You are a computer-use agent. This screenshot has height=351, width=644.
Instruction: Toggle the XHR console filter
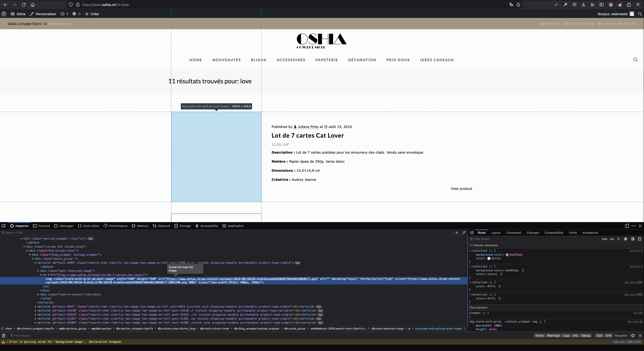coord(608,335)
